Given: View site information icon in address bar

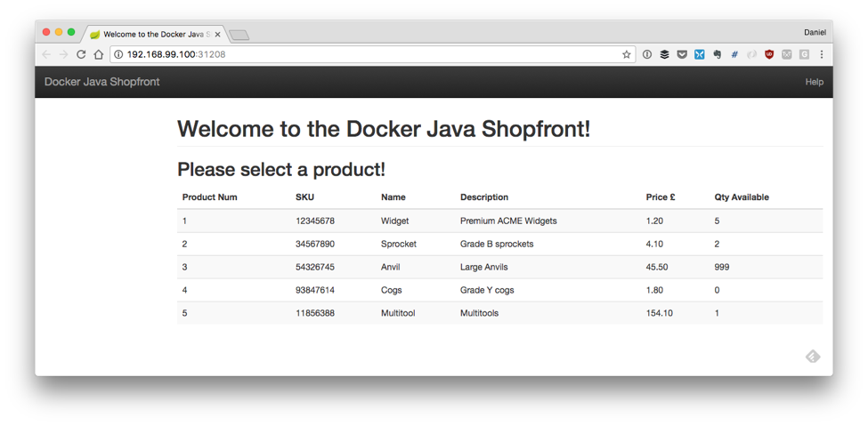Looking at the screenshot, I should (118, 54).
